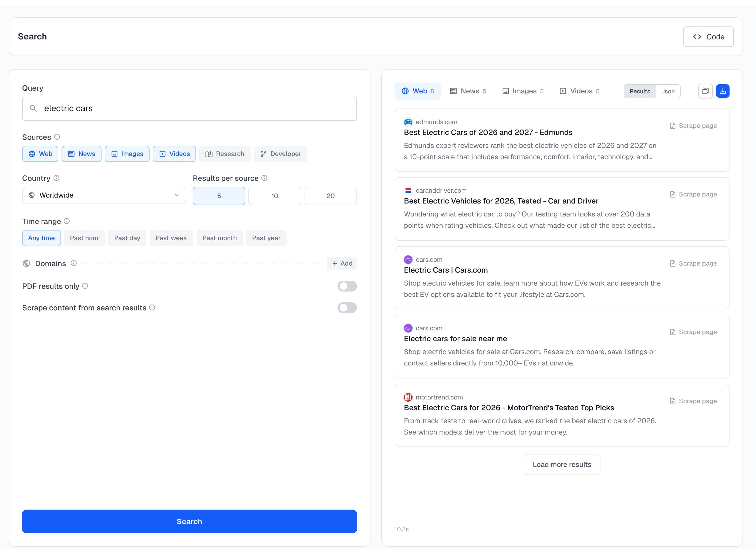Click the edmunds.com favicon
Screen dimensions: 756x549
tap(408, 122)
